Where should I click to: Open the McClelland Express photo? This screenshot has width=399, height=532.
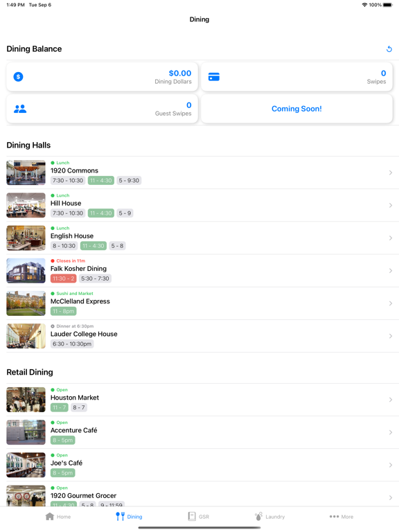tap(26, 303)
